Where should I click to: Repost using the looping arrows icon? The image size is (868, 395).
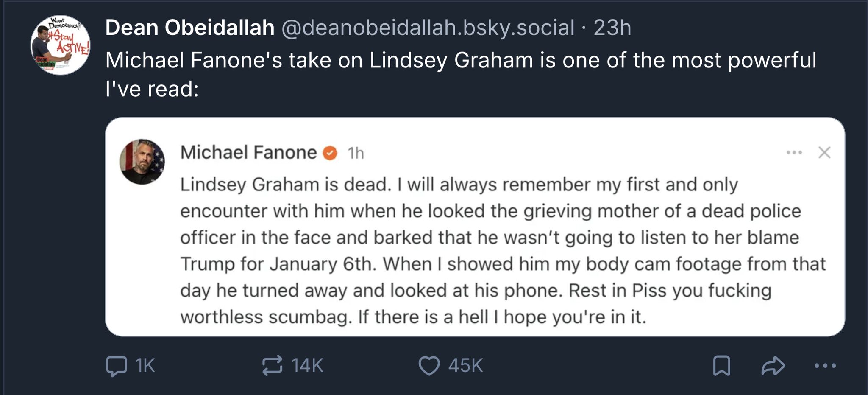pos(272,365)
